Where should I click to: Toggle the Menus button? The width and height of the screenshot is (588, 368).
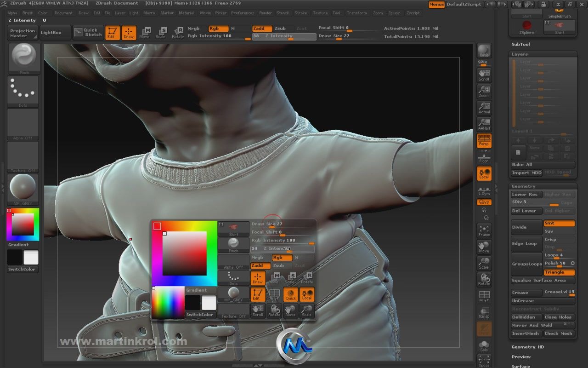coord(436,4)
